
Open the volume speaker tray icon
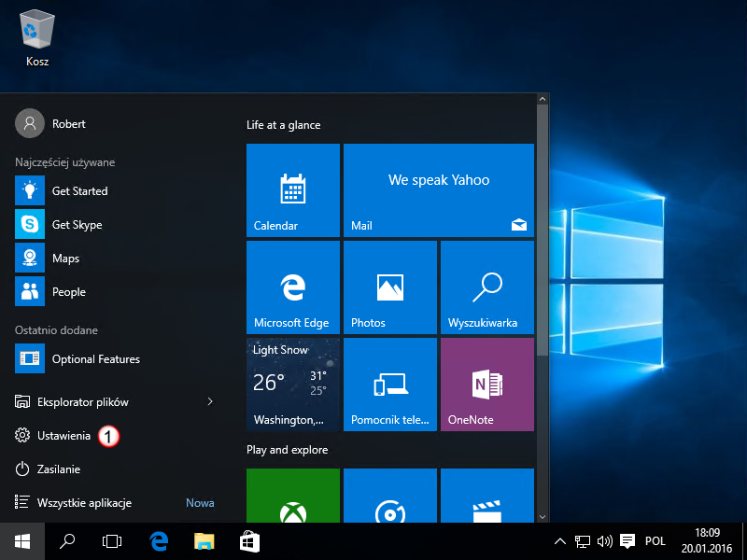pyautogui.click(x=604, y=541)
